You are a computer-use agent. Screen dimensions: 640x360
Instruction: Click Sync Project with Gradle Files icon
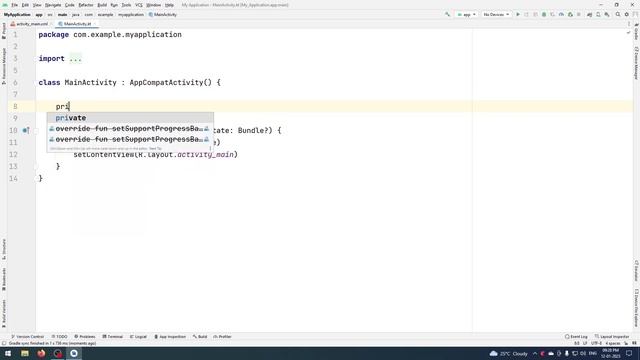(x=589, y=15)
